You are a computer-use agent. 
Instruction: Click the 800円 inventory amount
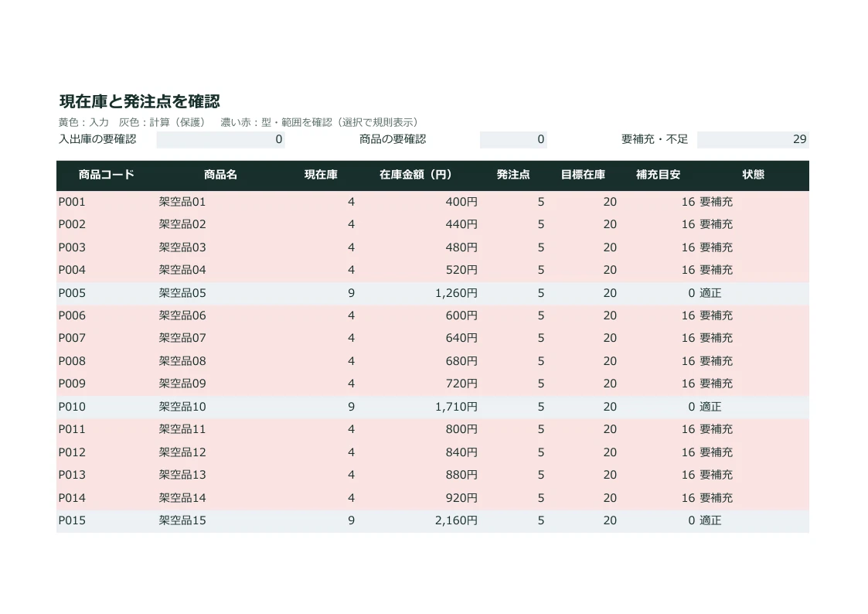coord(461,430)
